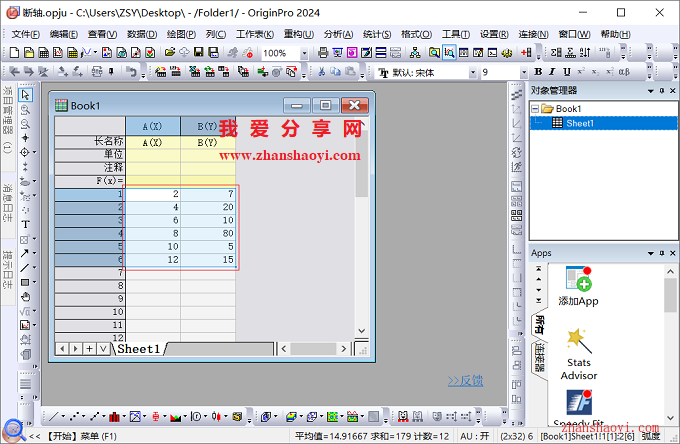Image resolution: width=680 pixels, height=444 pixels.
Task: Select row 3 header in the worksheet
Action: [90, 220]
